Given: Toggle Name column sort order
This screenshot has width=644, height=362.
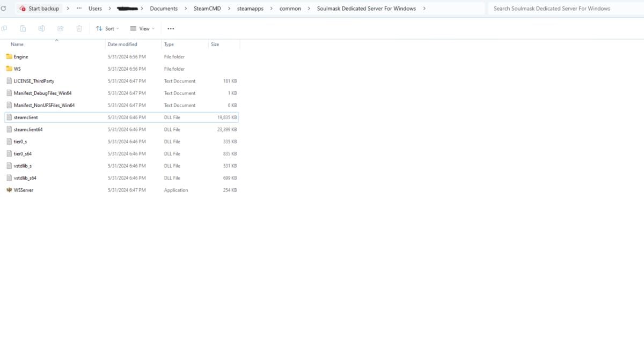Looking at the screenshot, I should coord(17,44).
